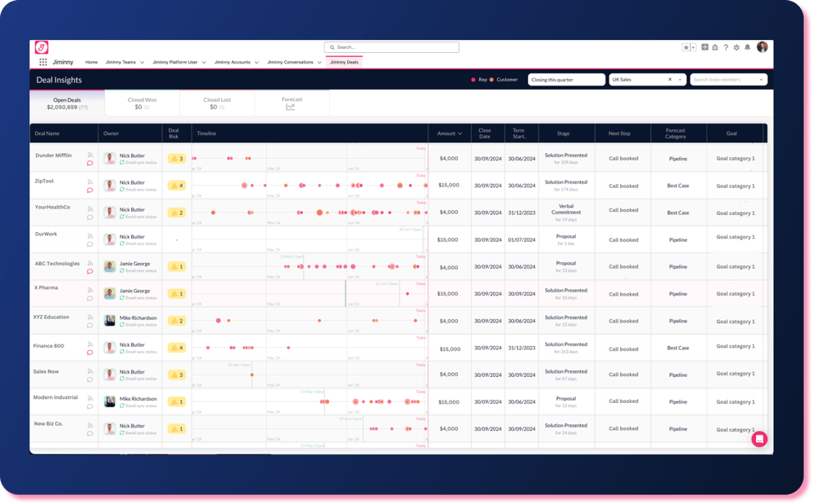
Task: Go to the Home nav item
Action: (x=91, y=62)
